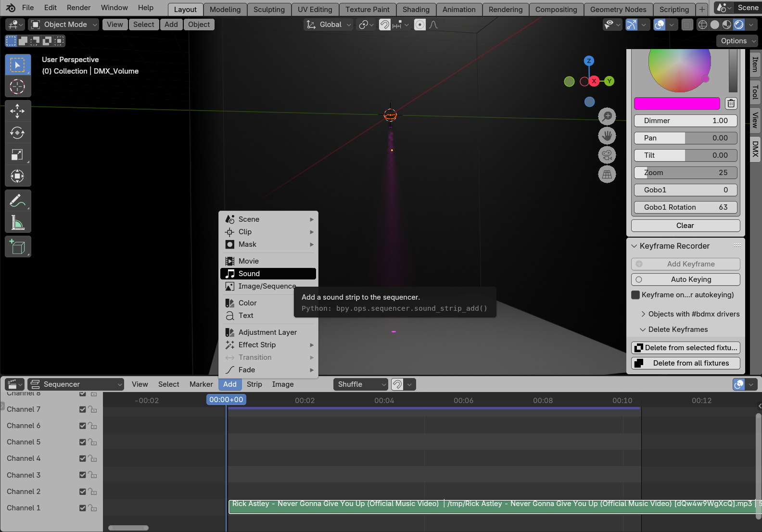Toggle Channel 4 mute checkbox
762x532 pixels.
click(83, 458)
